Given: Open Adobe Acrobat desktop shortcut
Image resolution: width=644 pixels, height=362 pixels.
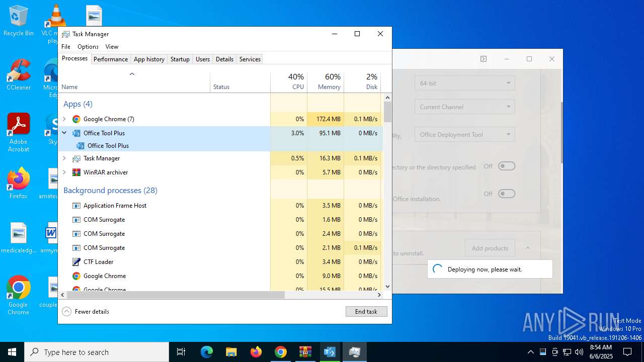Looking at the screenshot, I should (19, 133).
